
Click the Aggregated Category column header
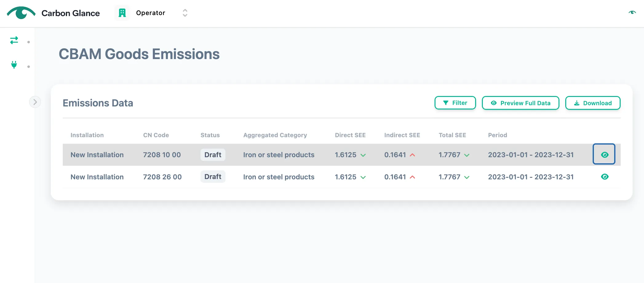coord(275,135)
